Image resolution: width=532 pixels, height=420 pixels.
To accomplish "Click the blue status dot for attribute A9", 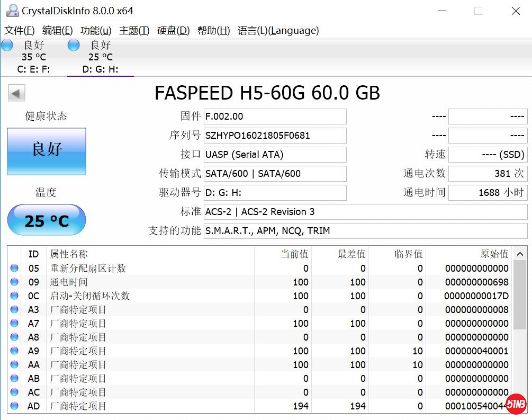I will (14, 351).
